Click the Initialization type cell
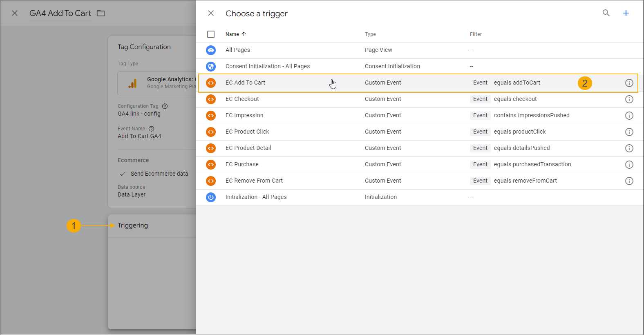The width and height of the screenshot is (644, 335). pyautogui.click(x=381, y=197)
